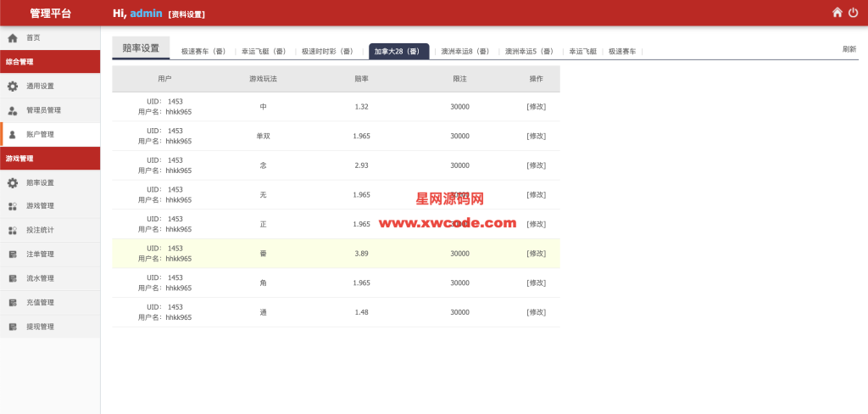Click the icon next to 投注统计

tap(13, 230)
